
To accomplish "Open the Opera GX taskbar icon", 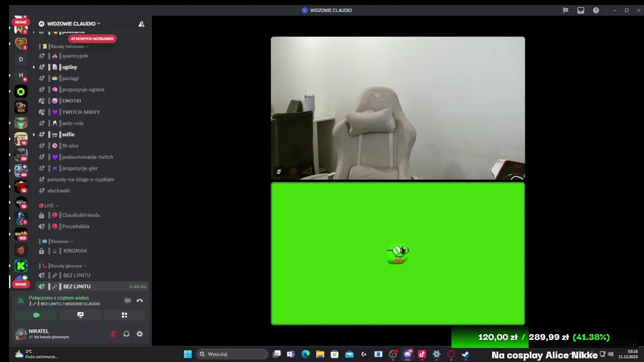I will (x=451, y=354).
